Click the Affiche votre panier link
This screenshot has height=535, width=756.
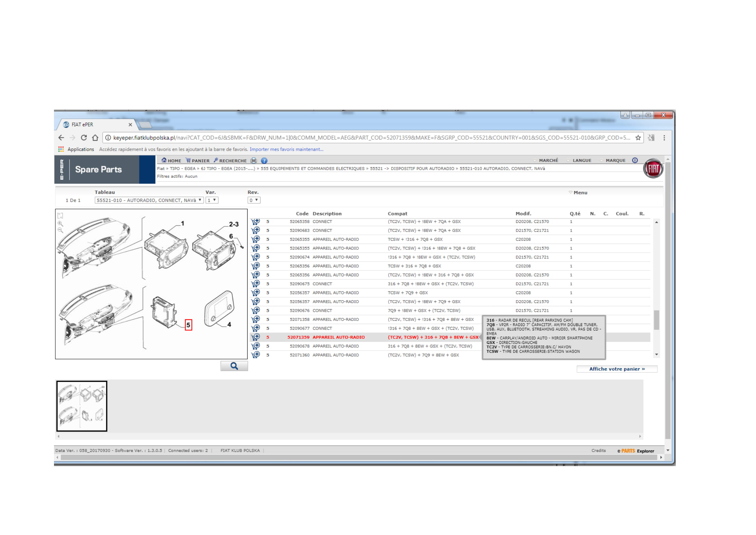click(617, 369)
